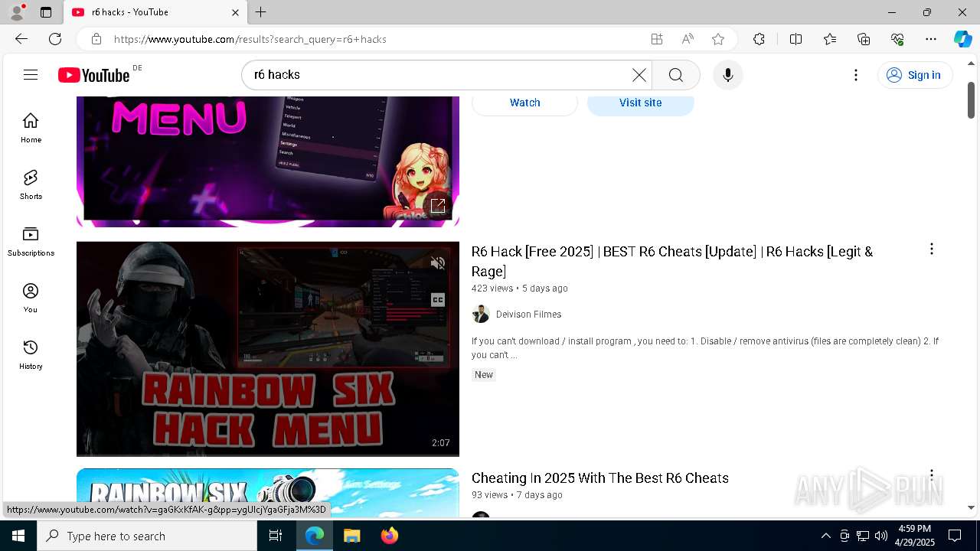Launch Firefox from the taskbar
This screenshot has height=551, width=980.
tap(389, 536)
